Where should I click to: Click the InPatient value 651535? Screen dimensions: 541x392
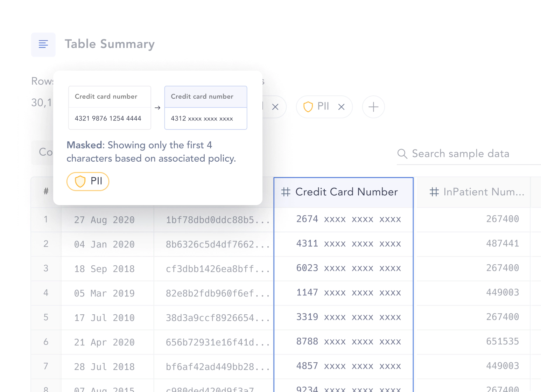pyautogui.click(x=502, y=342)
